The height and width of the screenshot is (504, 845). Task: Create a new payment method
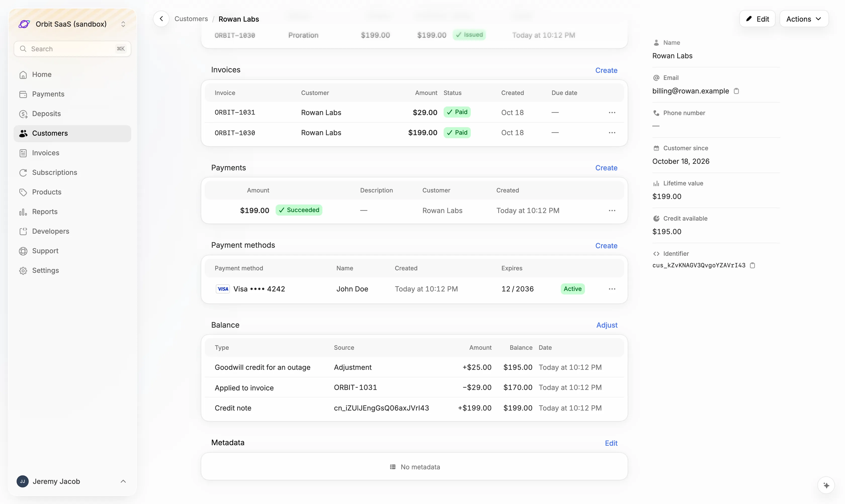click(606, 245)
